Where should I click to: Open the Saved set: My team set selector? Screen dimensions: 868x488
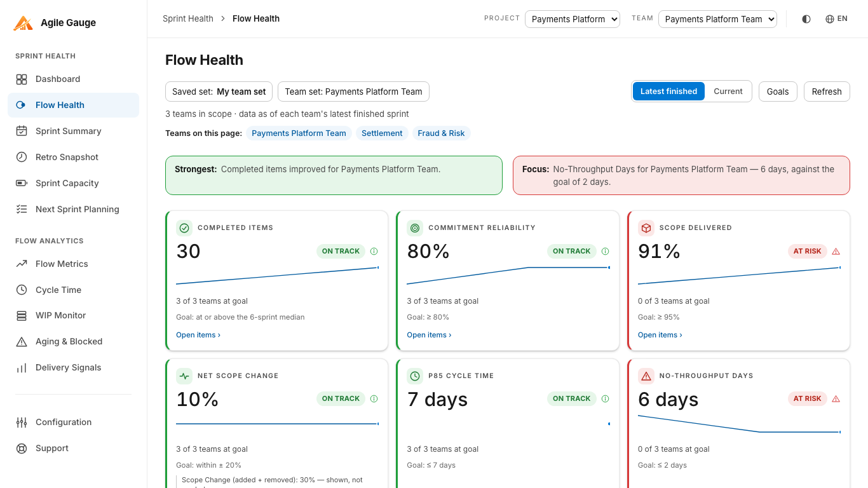click(x=219, y=91)
